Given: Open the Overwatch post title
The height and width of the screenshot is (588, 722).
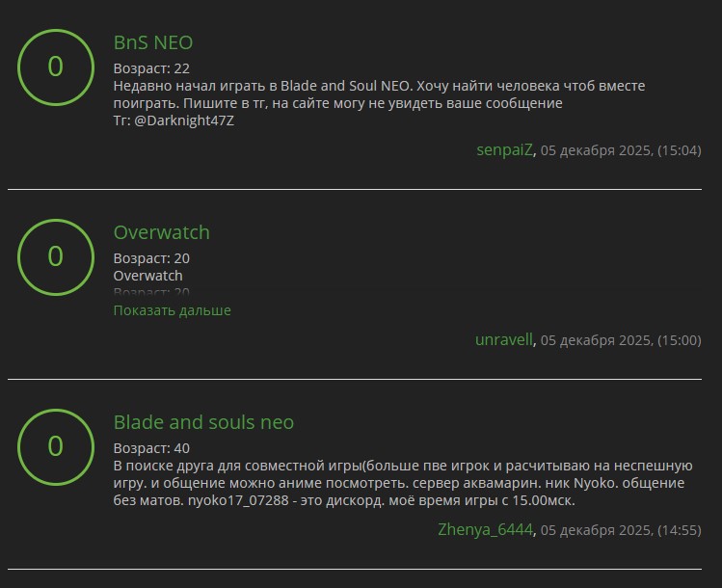Looking at the screenshot, I should (161, 232).
